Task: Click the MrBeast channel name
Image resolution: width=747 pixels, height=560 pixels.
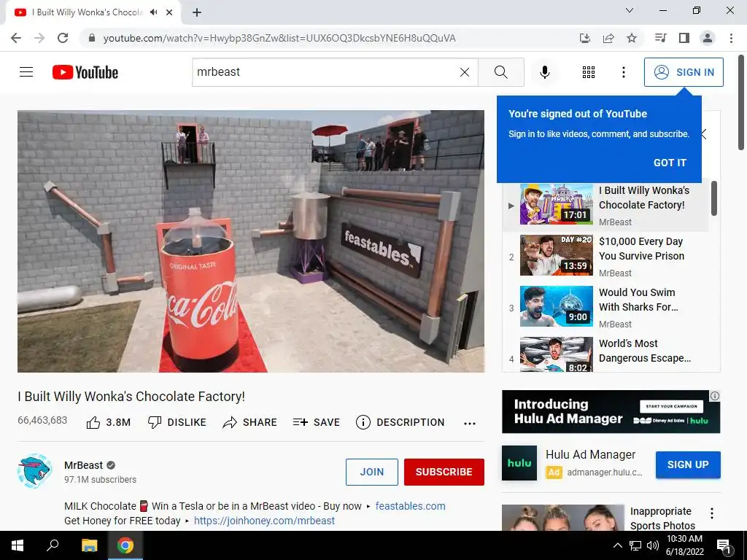Action: pos(83,465)
